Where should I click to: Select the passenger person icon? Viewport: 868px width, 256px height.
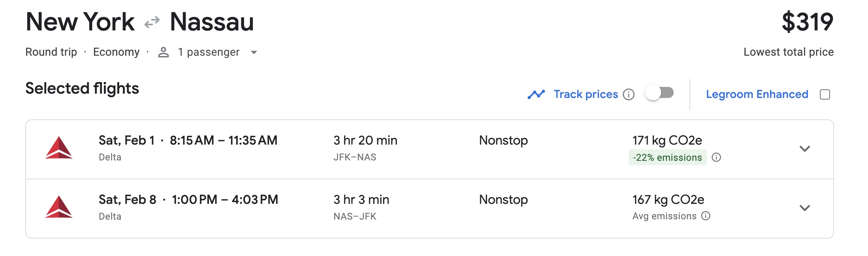[162, 52]
